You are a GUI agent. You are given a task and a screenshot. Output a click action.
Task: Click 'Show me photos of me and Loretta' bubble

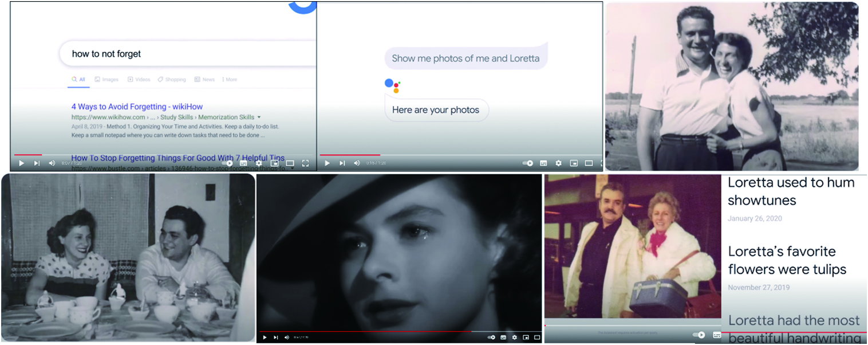pos(465,58)
